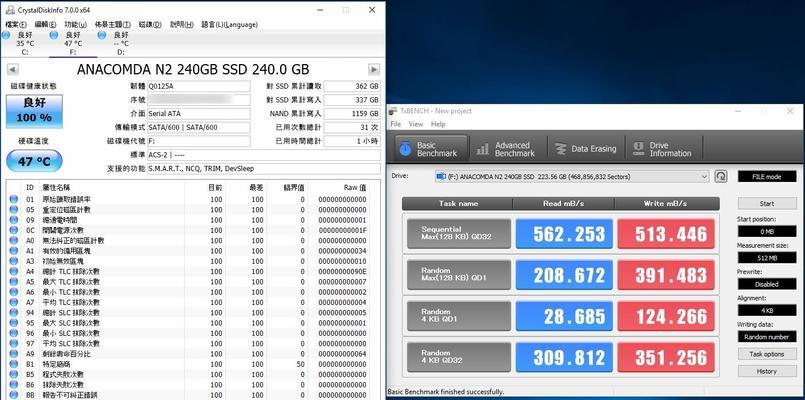
Task: Open the 語言(L)(Language) menu
Action: coord(229,24)
